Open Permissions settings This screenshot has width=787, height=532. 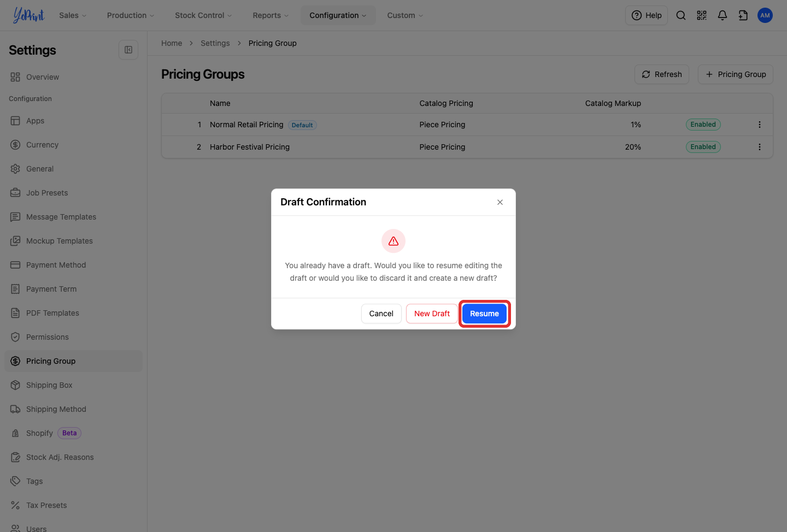[x=73, y=337]
